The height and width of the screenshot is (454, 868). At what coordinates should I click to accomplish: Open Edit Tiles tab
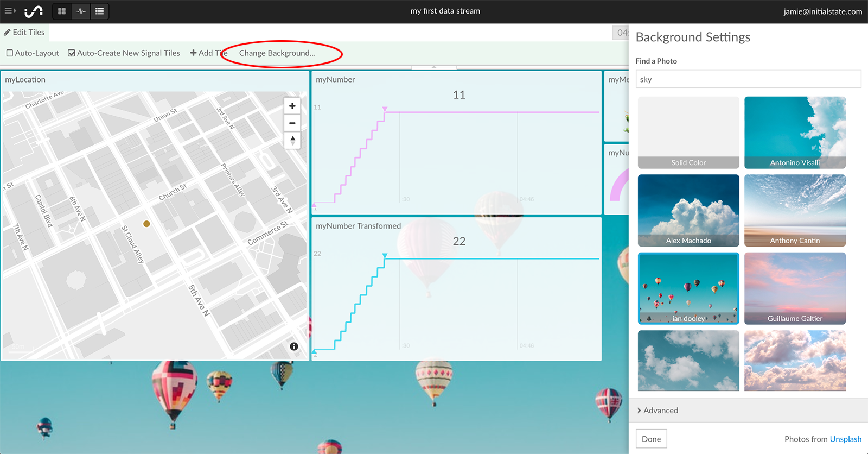point(24,33)
